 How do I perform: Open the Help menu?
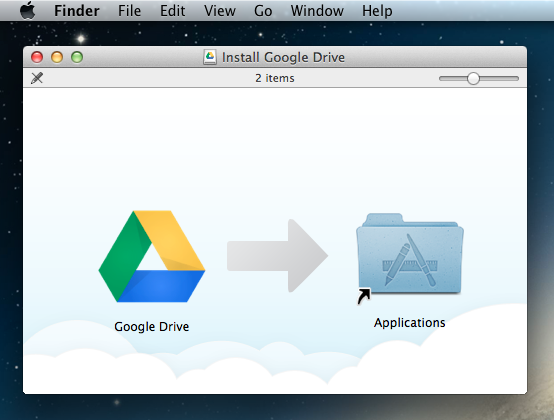[377, 11]
